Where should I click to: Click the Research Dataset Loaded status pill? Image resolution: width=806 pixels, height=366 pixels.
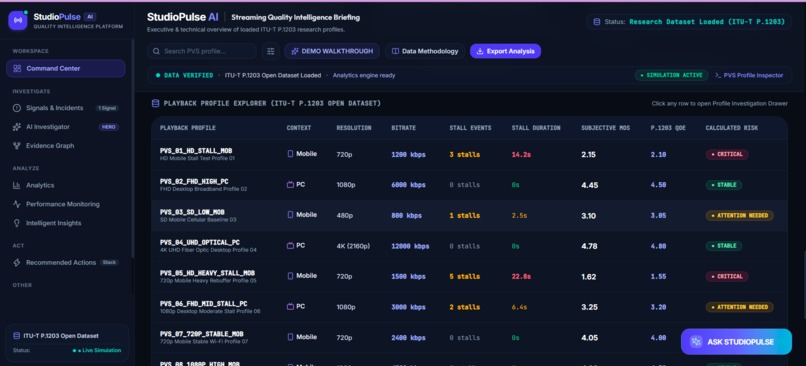pyautogui.click(x=689, y=22)
